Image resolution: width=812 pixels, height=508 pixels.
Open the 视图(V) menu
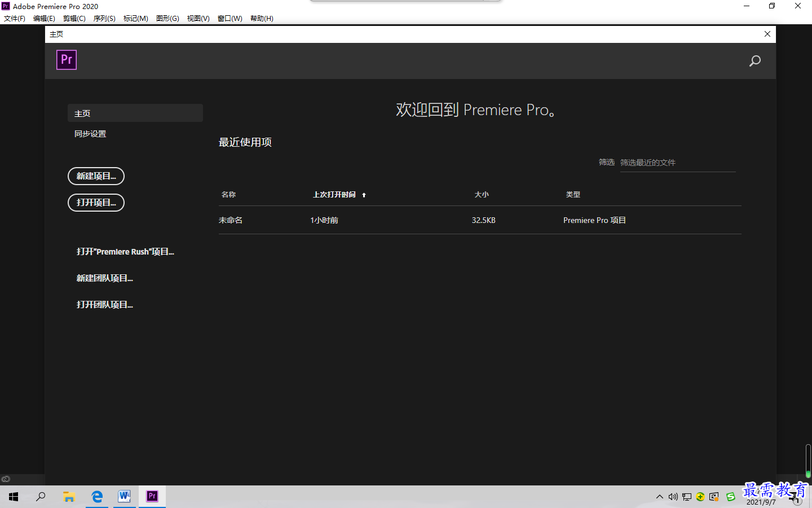pos(198,19)
